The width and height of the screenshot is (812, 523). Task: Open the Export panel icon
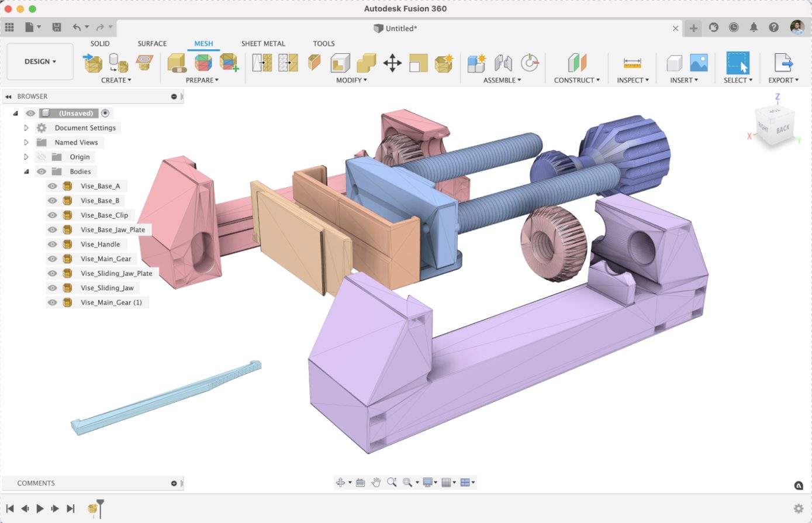(x=783, y=63)
